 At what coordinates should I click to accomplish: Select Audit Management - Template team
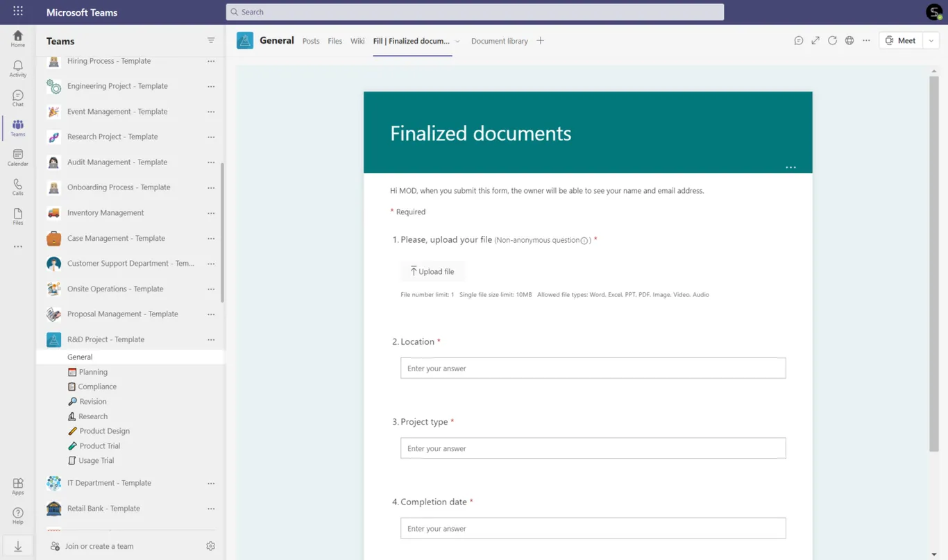[117, 162]
